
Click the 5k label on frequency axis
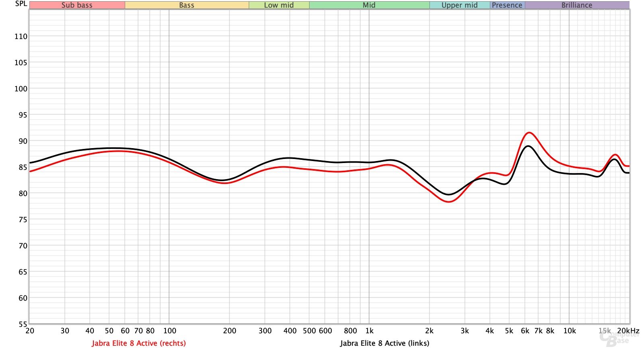click(x=509, y=331)
